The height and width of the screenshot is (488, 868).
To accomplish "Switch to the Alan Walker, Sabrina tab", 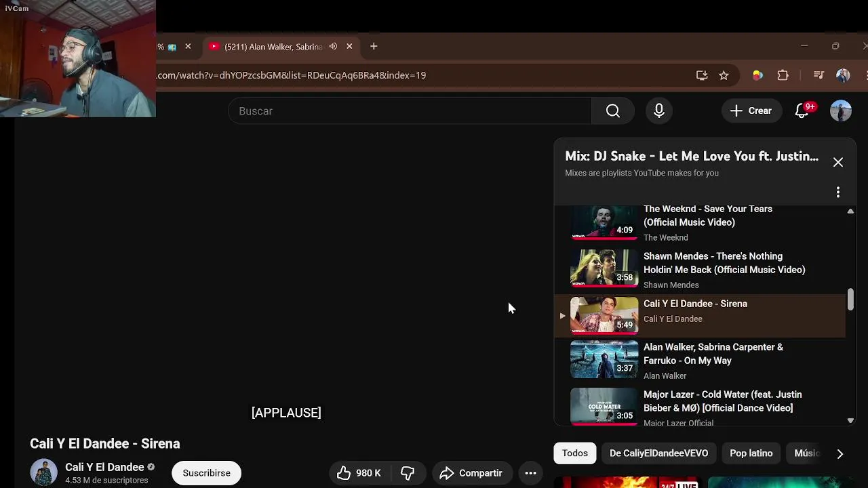I will click(273, 46).
